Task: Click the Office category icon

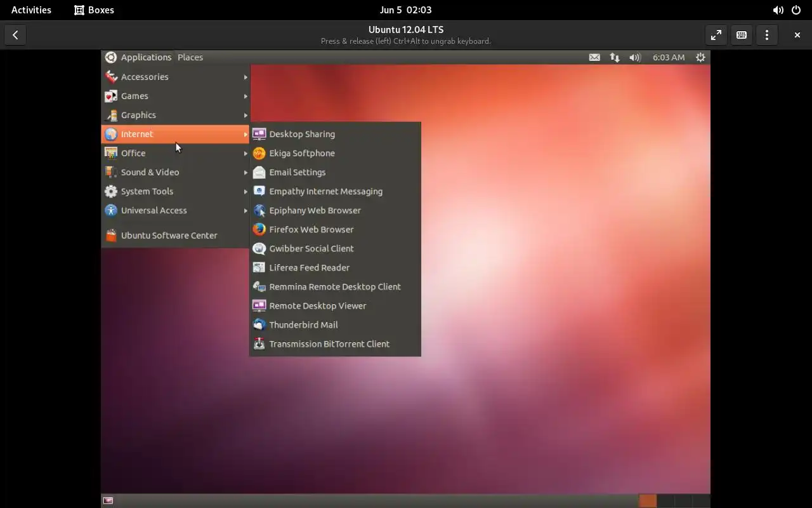Action: (x=111, y=153)
